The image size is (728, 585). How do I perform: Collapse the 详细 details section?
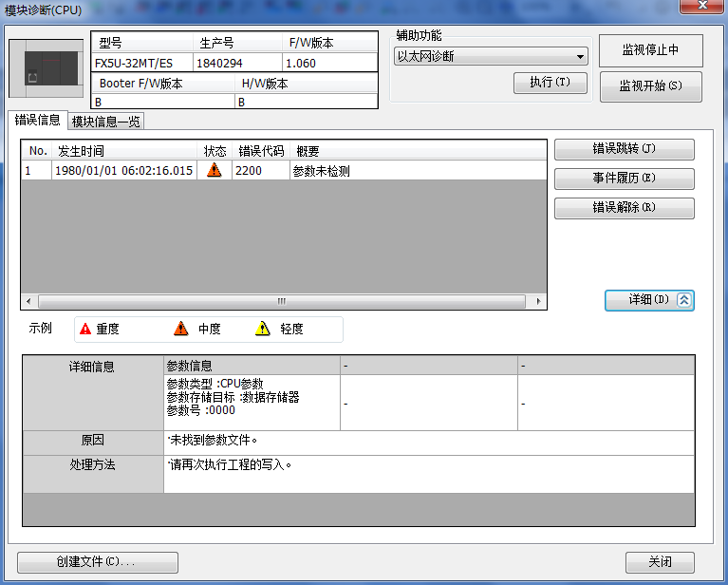tap(649, 299)
